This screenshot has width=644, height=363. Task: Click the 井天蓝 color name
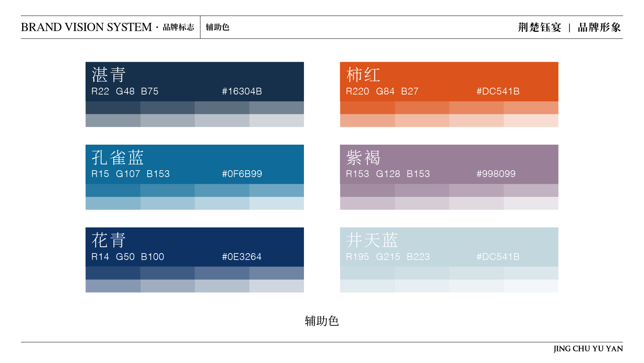coord(372,240)
